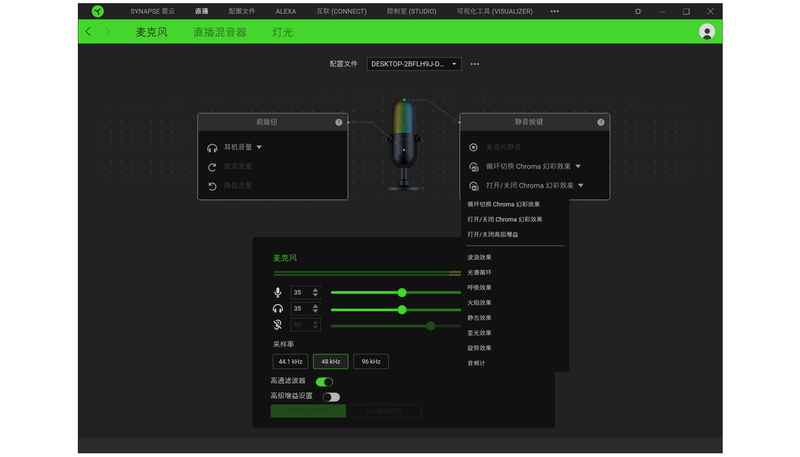This screenshot has height=457, width=800.
Task: Click the headphone monitoring volume icon
Action: (x=278, y=309)
